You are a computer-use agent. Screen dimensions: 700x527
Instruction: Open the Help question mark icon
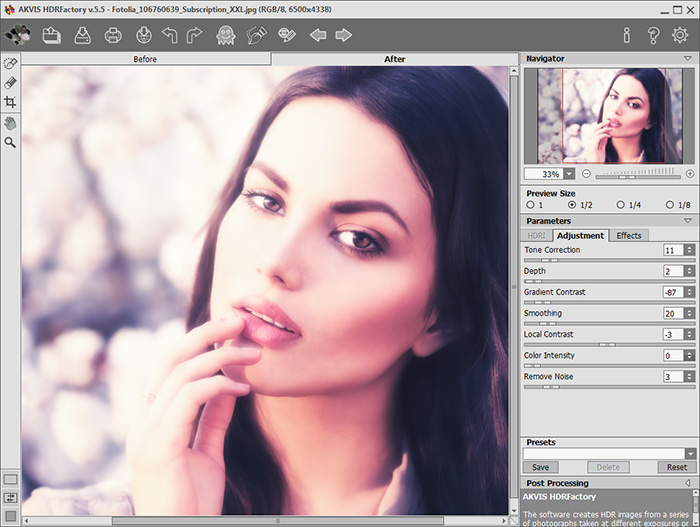pos(653,36)
